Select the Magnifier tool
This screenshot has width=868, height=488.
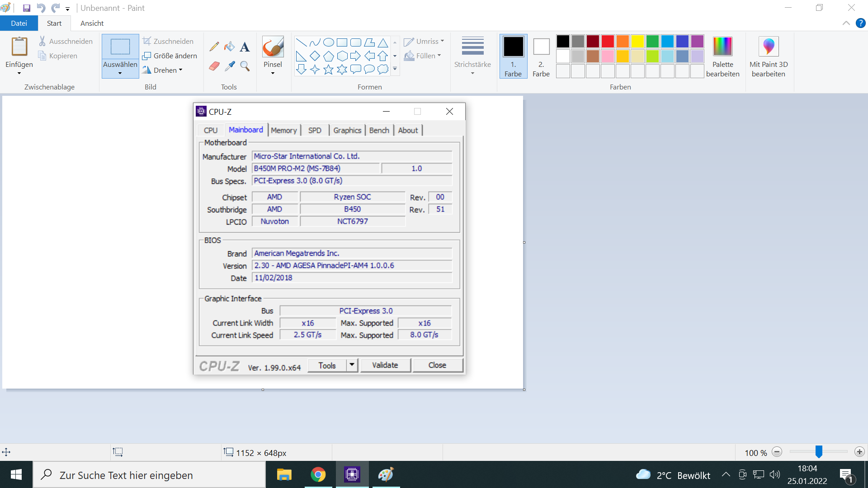point(245,66)
